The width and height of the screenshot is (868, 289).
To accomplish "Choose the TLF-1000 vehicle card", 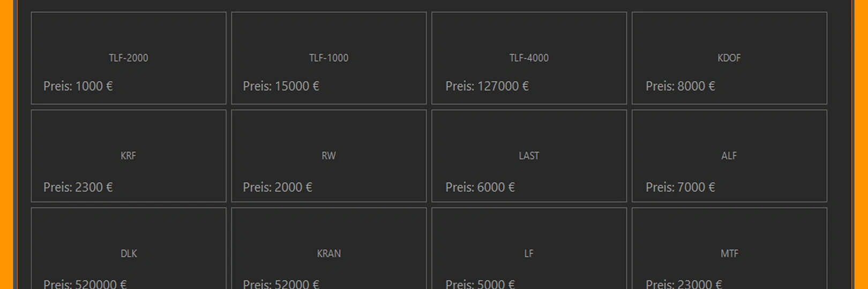I will point(328,58).
